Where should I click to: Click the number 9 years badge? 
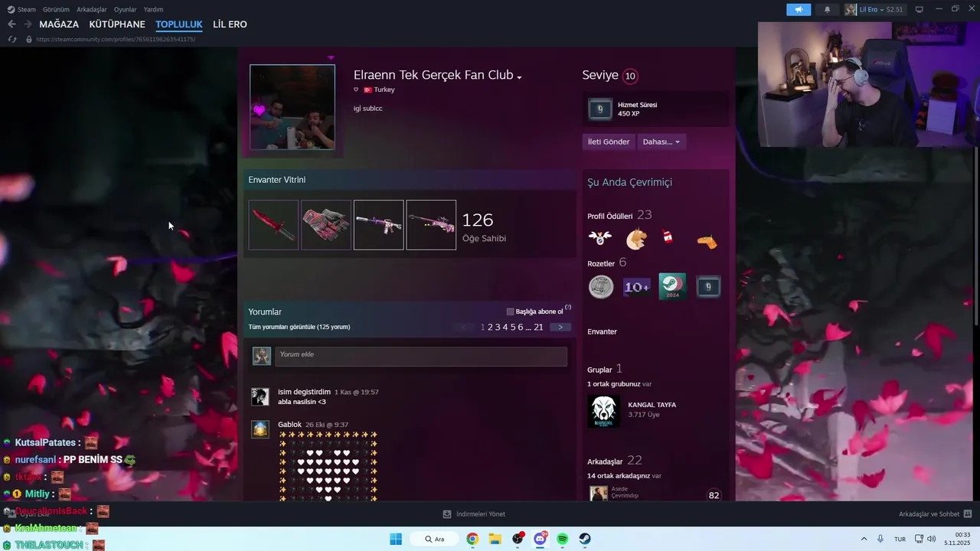pos(708,287)
